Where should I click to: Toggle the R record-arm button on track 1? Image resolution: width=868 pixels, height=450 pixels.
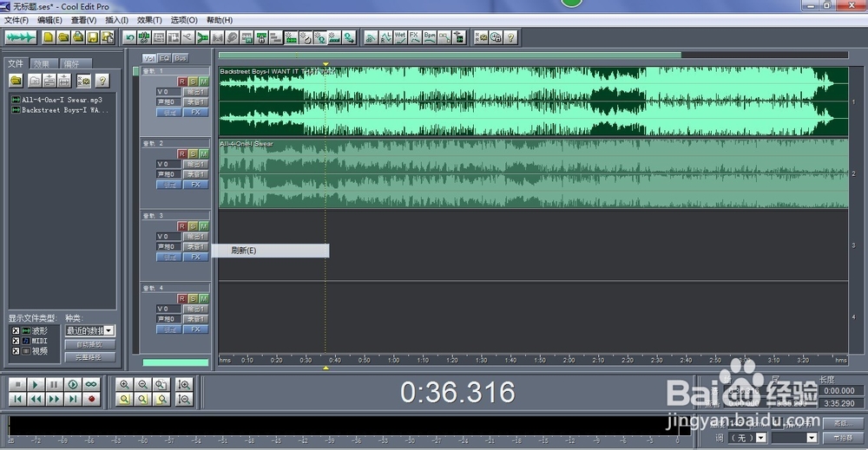(x=181, y=82)
